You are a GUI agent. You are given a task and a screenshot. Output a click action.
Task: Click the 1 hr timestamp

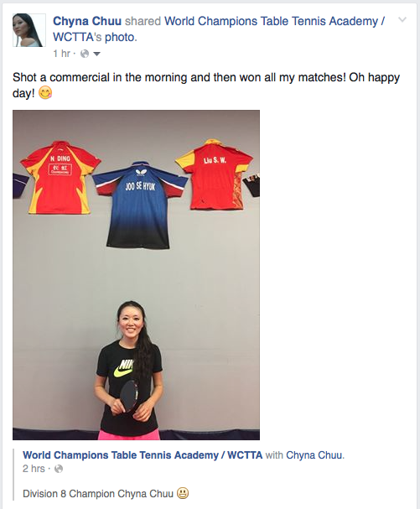point(62,54)
